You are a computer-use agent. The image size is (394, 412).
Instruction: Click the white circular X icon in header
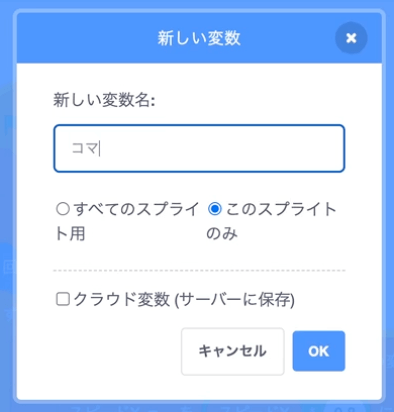pos(351,38)
